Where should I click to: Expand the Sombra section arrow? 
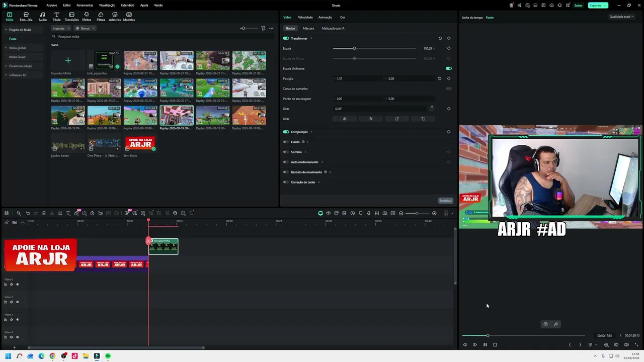coord(305,152)
